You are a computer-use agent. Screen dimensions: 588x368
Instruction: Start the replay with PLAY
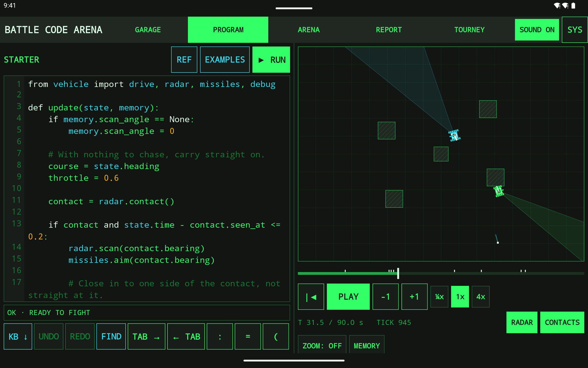click(x=348, y=296)
